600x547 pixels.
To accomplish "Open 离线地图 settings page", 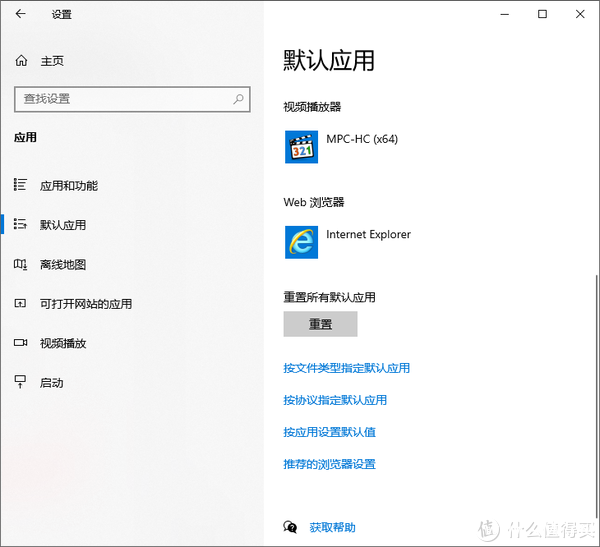I will 63,265.
